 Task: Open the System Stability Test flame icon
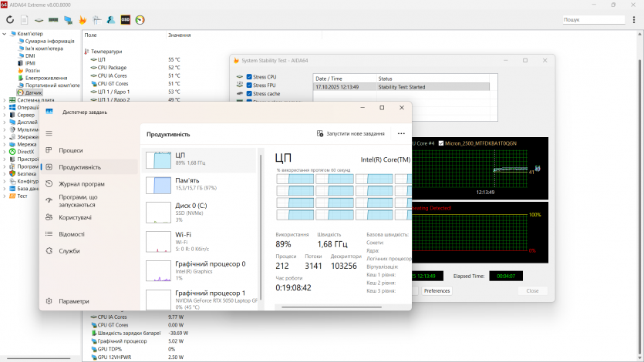[83, 19]
